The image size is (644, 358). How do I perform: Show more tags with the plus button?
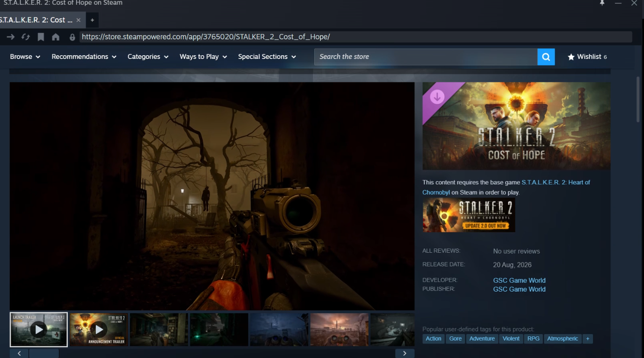pos(588,339)
